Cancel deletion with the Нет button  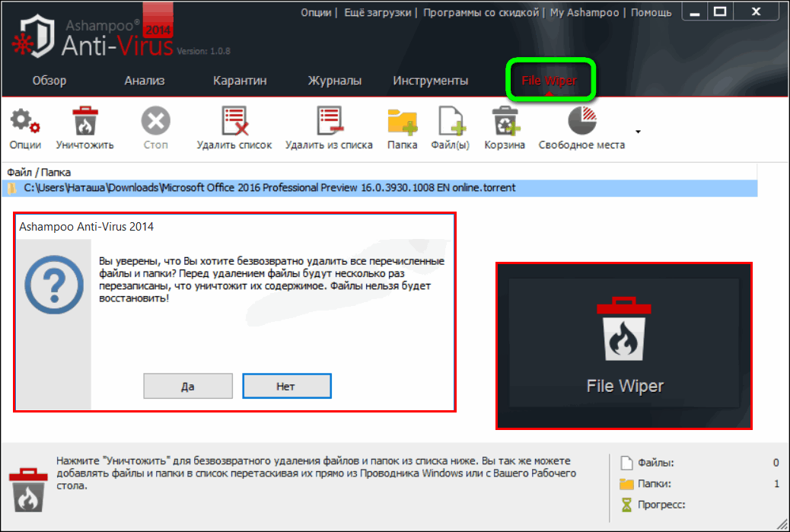tap(287, 386)
